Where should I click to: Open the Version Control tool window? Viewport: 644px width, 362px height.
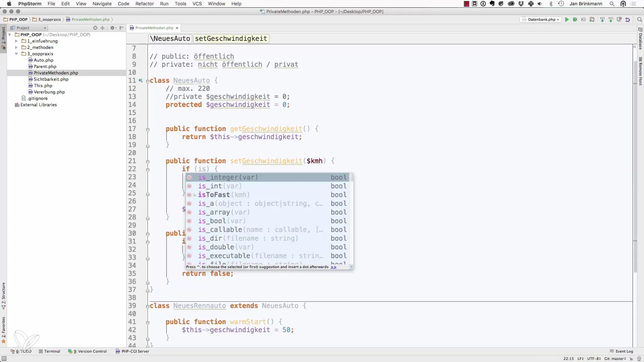87,351
